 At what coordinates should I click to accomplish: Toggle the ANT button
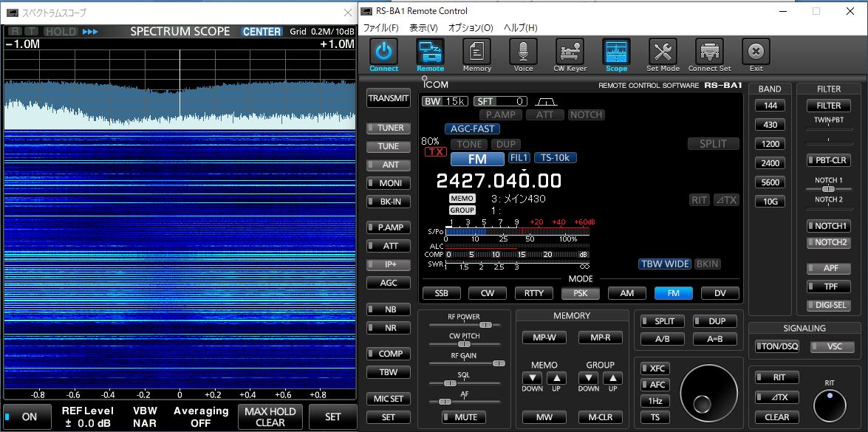[x=389, y=165]
